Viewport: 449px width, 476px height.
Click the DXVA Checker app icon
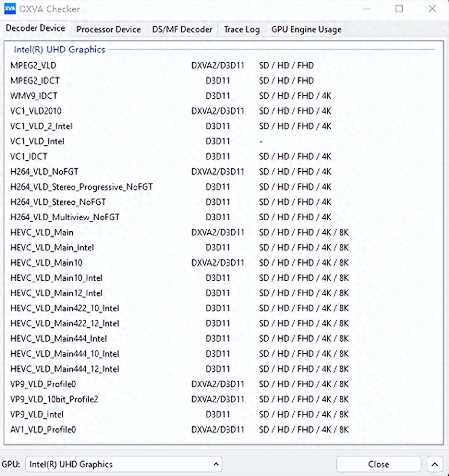click(10, 9)
